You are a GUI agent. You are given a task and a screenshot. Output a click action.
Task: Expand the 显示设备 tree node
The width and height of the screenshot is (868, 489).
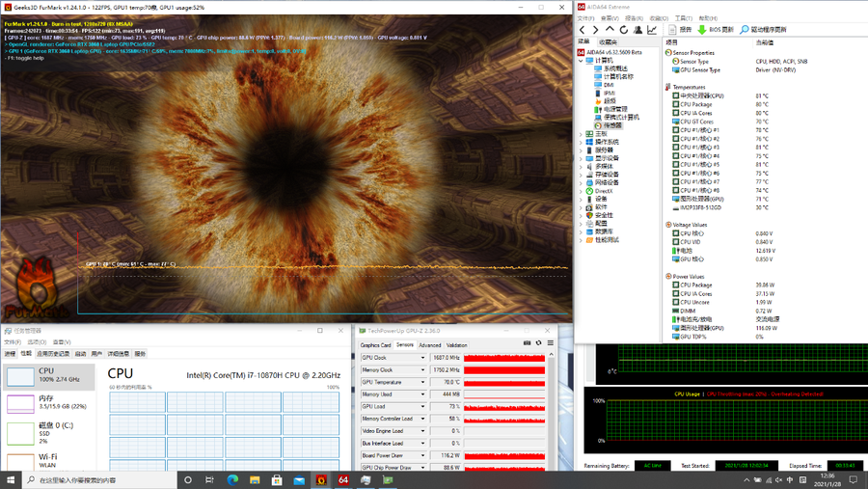coord(581,158)
